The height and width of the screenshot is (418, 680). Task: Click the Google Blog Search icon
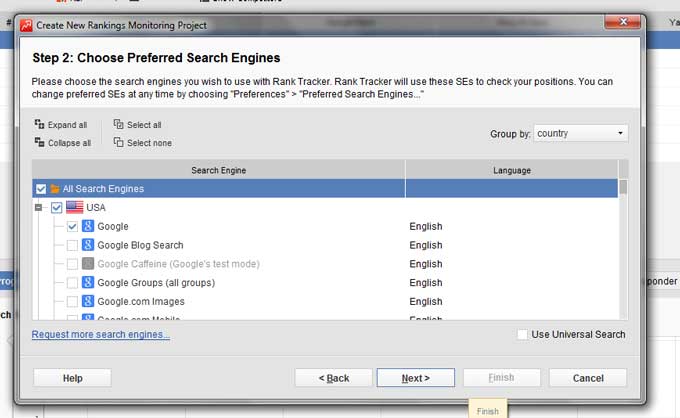[x=88, y=245]
